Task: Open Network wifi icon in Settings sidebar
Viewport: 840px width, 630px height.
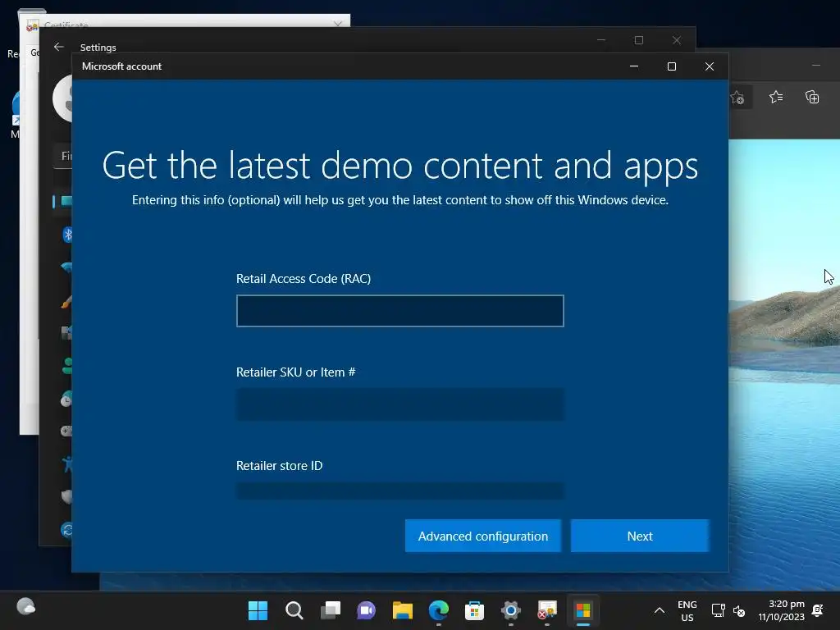Action: point(66,267)
